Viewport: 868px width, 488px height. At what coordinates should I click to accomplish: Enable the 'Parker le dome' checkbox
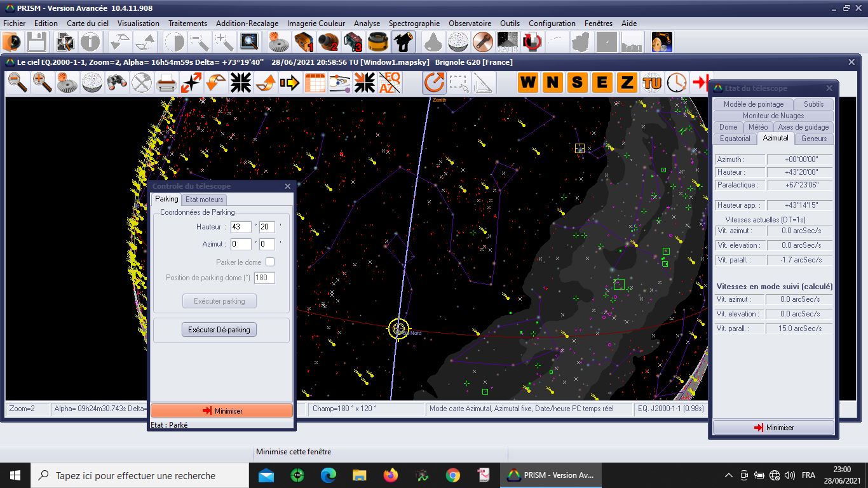tap(270, 262)
